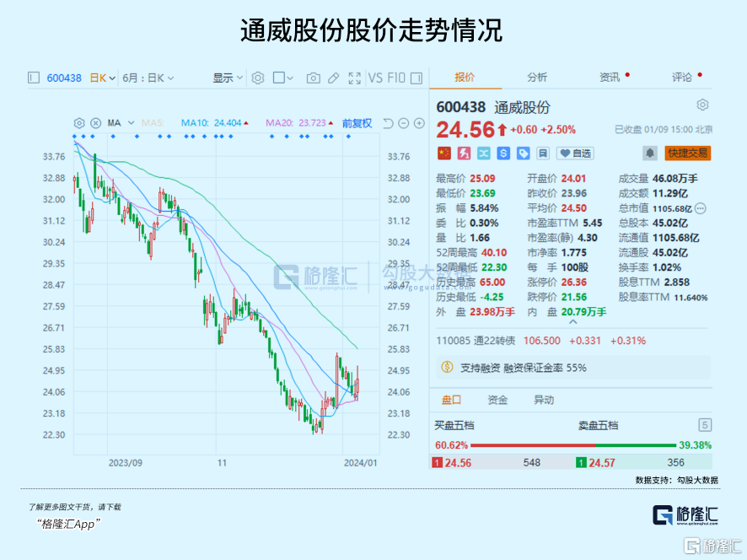The image size is (747, 560).
Task: Select the 异动 tab
Action: (544, 400)
